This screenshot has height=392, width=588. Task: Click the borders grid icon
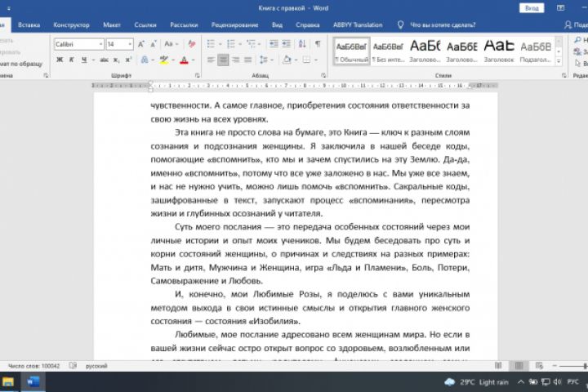coord(307,60)
